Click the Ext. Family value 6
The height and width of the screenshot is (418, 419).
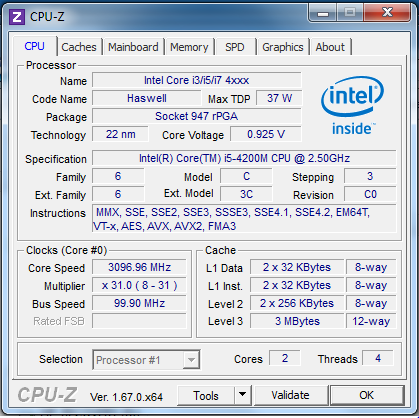pos(118,194)
